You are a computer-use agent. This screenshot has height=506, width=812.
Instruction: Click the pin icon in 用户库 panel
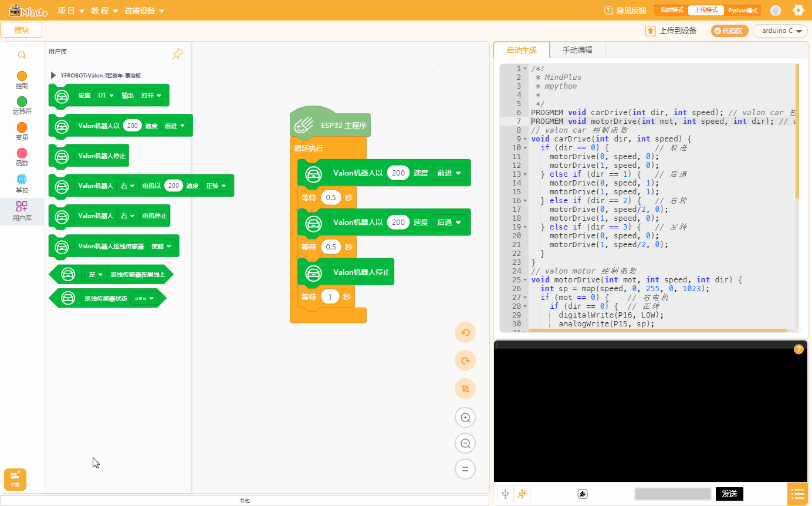point(178,54)
